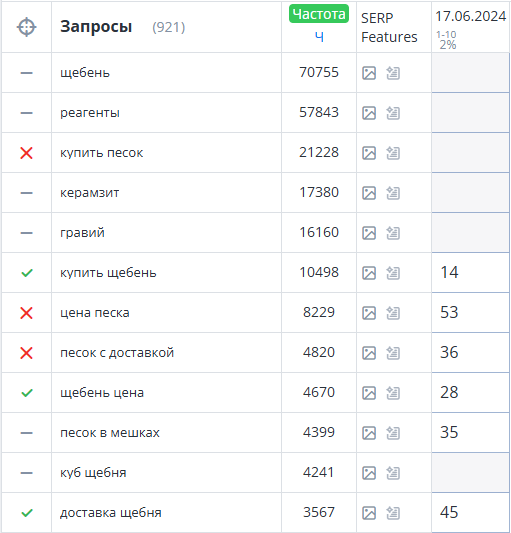Viewport: 511px width, 533px height.
Task: Open snippet SERP icon for куб щебня
Action: (393, 473)
